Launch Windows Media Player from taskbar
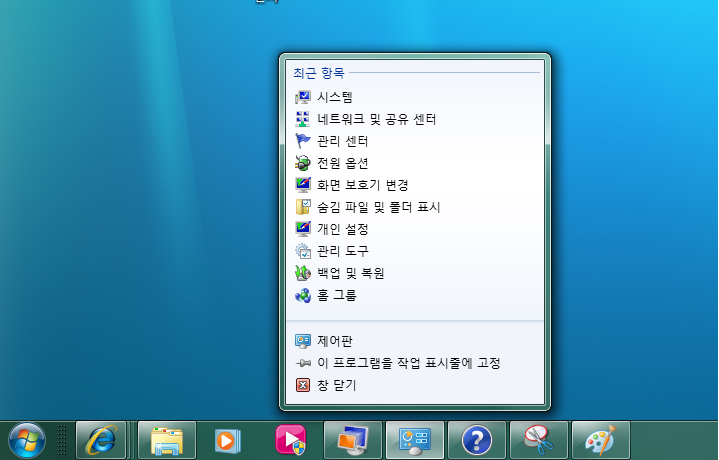The height and width of the screenshot is (460, 719). tap(228, 440)
